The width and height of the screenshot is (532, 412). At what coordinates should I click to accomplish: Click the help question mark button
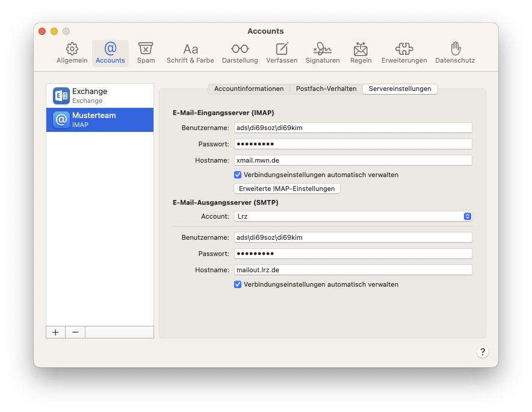[483, 351]
